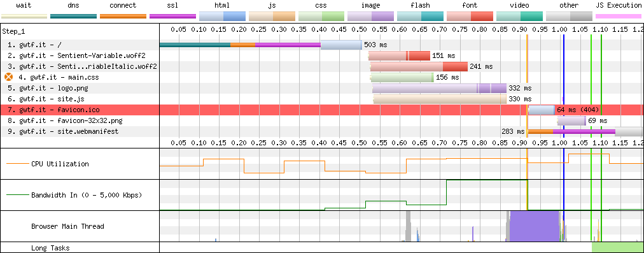Click the 332 ms timing label
Viewport: 644px width, 253px height.
[x=520, y=88]
